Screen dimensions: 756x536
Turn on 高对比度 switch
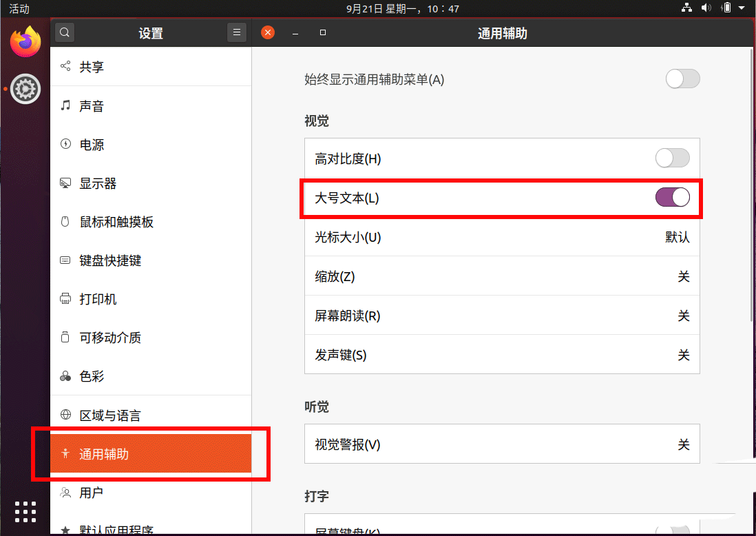[x=672, y=158]
